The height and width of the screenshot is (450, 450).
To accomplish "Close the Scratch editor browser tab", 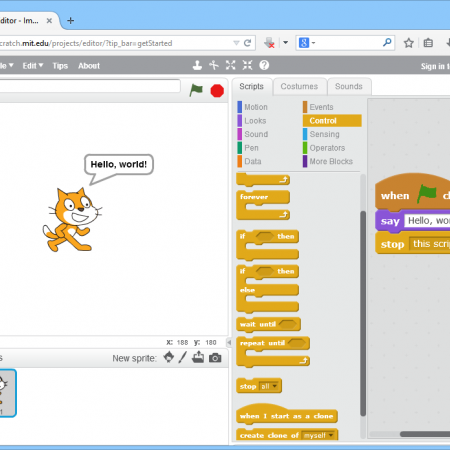I will click(x=49, y=21).
